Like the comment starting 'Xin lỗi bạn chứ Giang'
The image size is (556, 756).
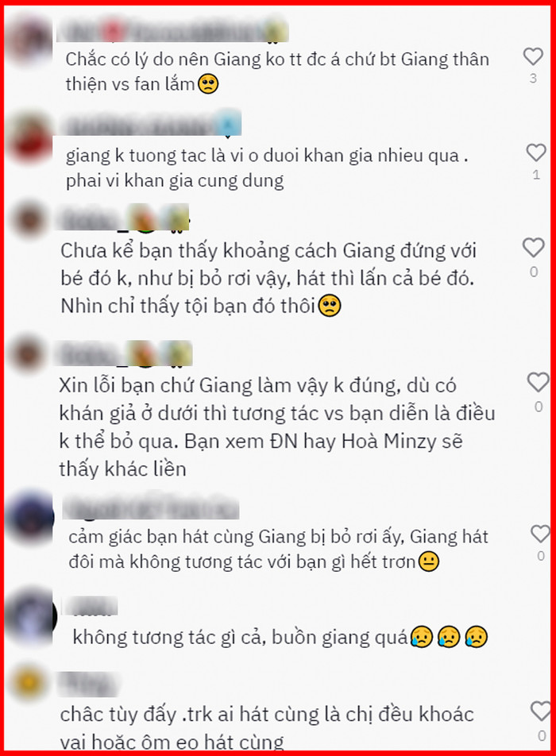coord(538,382)
